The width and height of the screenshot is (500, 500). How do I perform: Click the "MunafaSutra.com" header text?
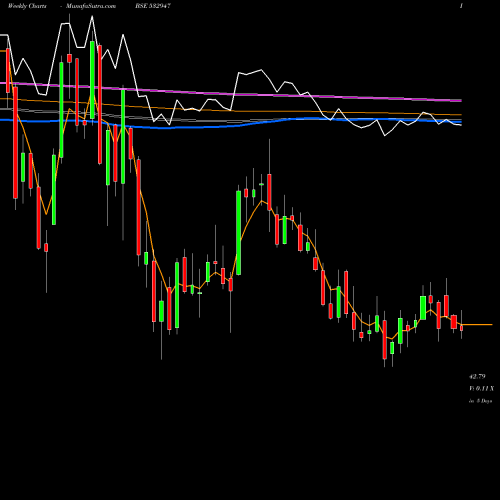91,6
